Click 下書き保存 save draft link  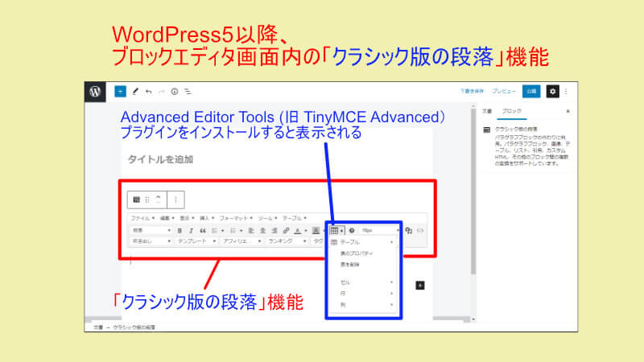[x=472, y=91]
